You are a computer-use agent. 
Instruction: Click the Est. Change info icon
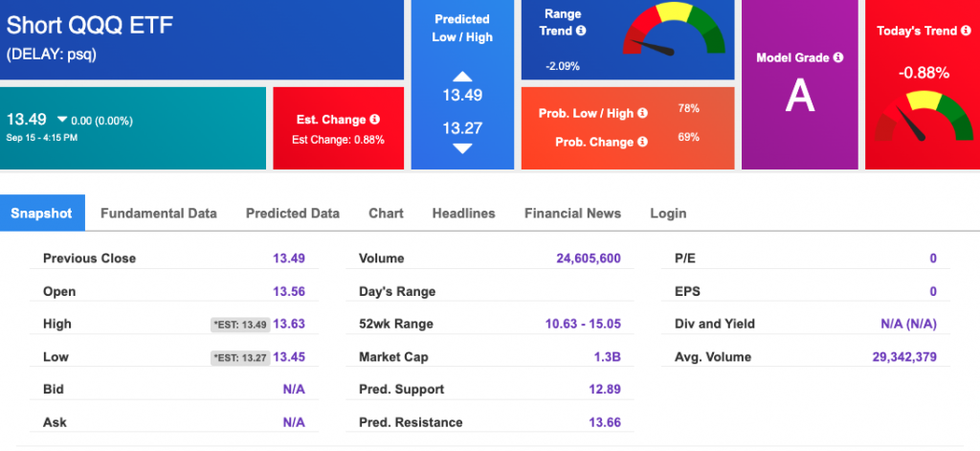375,120
